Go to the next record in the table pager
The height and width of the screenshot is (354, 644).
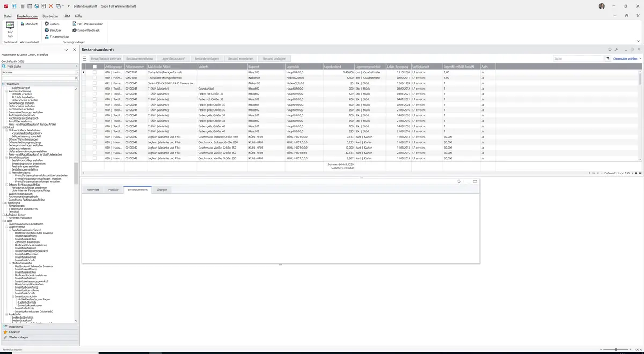point(633,173)
